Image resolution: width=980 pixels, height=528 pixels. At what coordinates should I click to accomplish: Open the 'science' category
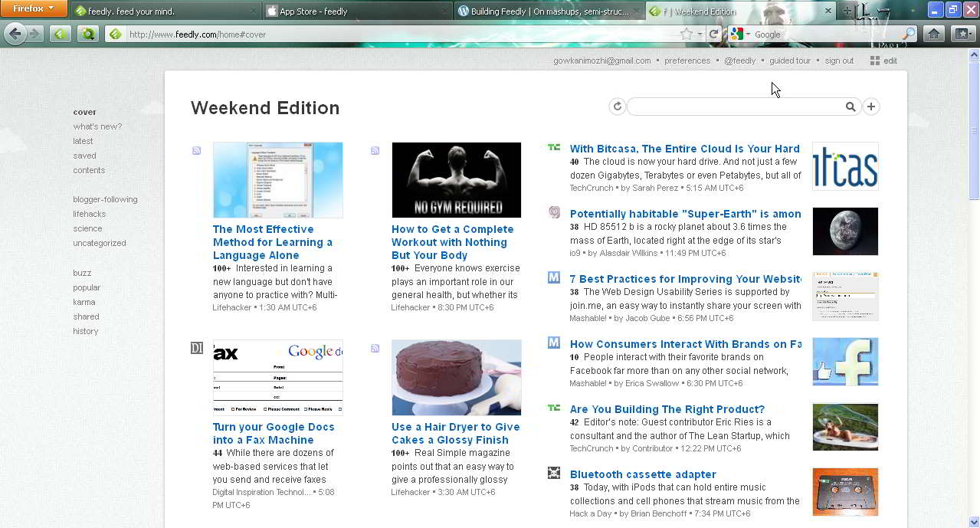click(x=87, y=228)
